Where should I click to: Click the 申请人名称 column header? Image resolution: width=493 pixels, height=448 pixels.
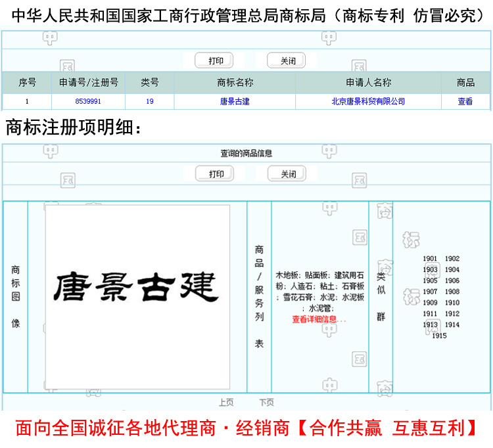[x=369, y=83]
